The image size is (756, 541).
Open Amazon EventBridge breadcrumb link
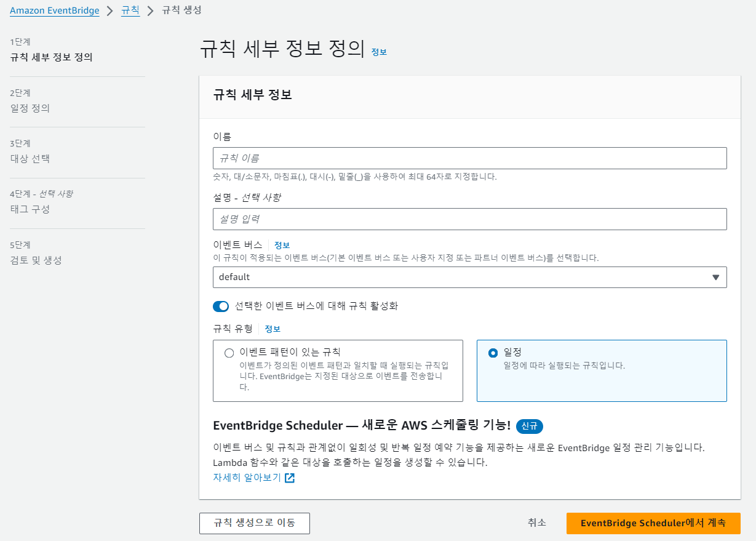54,10
